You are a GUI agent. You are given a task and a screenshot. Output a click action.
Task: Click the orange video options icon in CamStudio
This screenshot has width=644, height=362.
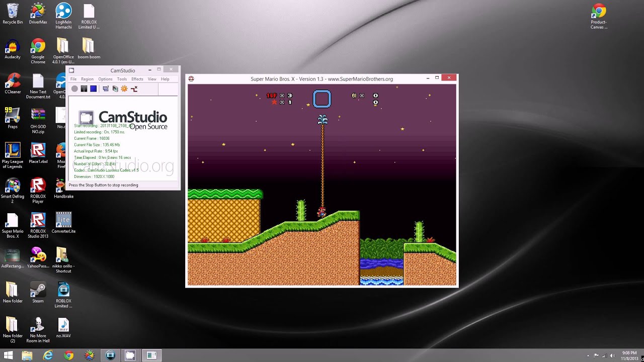pyautogui.click(x=124, y=88)
